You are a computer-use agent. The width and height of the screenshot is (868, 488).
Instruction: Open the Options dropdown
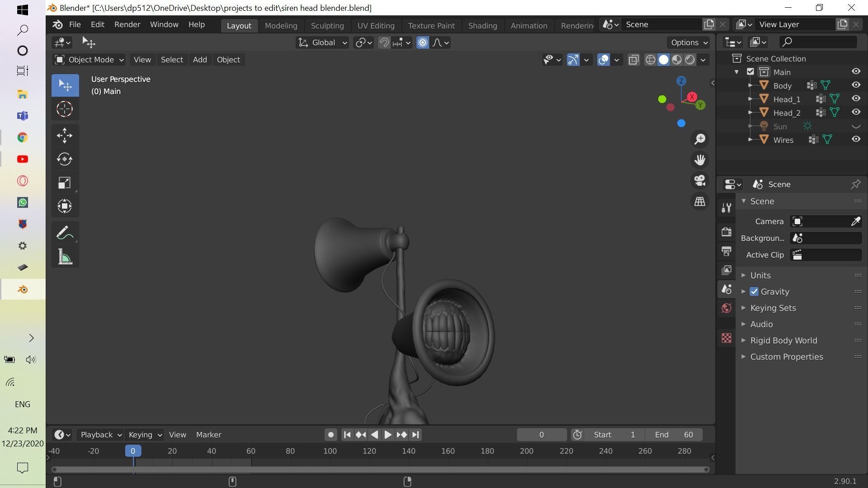point(689,42)
